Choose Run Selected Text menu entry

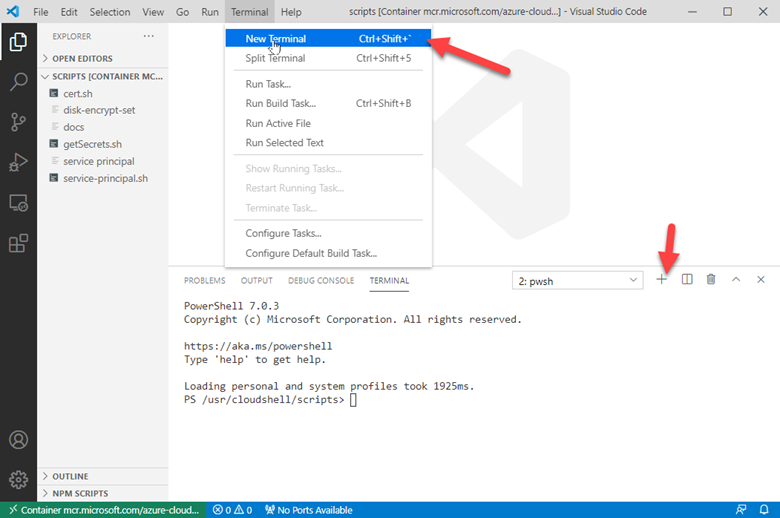click(328, 143)
